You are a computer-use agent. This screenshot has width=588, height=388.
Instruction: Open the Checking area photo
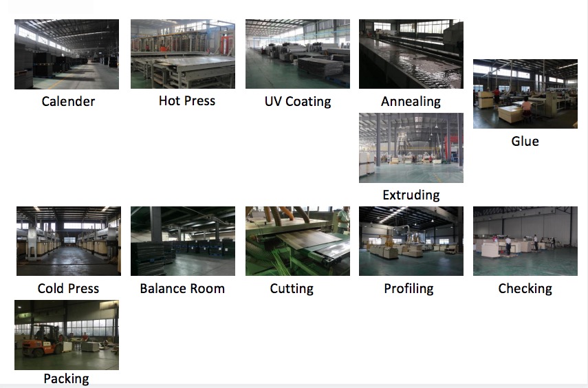(525, 241)
